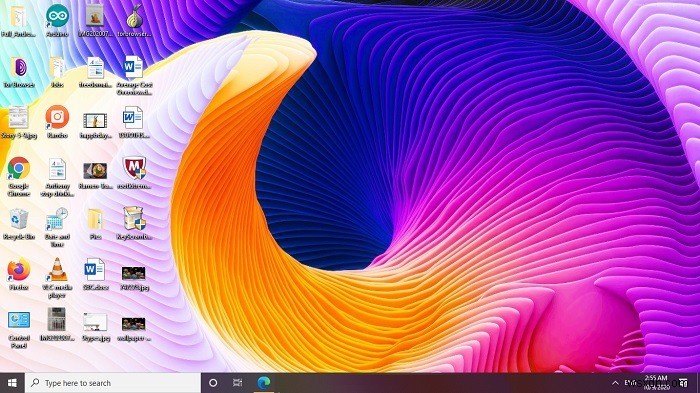Launch VLC media player shortcut
This screenshot has height=393, width=700.
click(57, 270)
